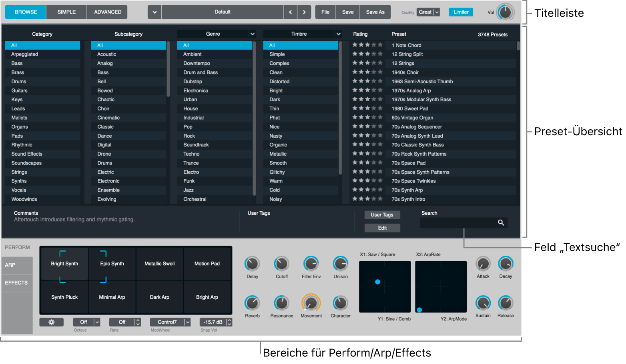Select the 1940s Choir preset
Image resolution: width=626 pixels, height=364 pixels.
coord(405,72)
